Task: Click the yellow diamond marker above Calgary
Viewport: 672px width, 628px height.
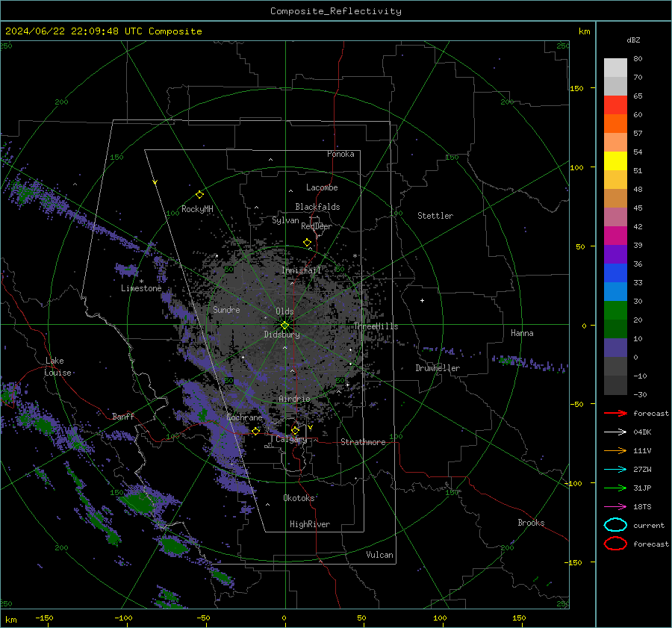Action: click(295, 430)
